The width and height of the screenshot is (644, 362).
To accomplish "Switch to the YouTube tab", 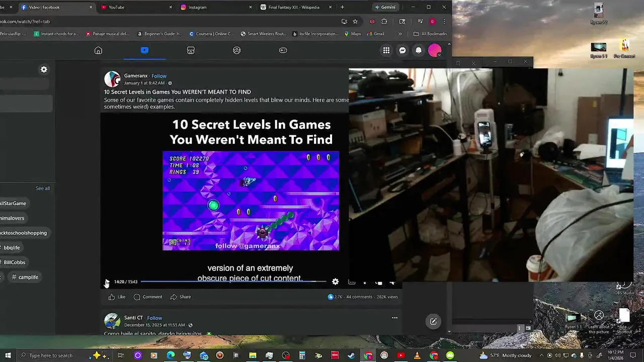I will 136,7.
